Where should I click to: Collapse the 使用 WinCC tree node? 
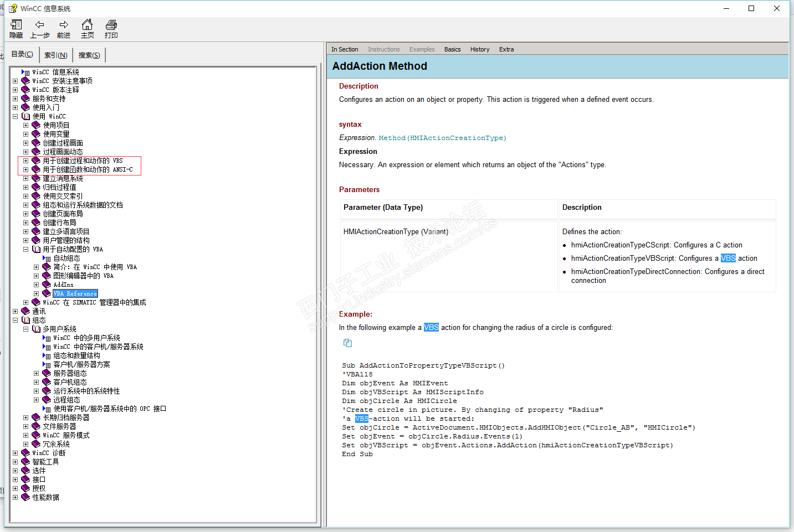pyautogui.click(x=16, y=116)
